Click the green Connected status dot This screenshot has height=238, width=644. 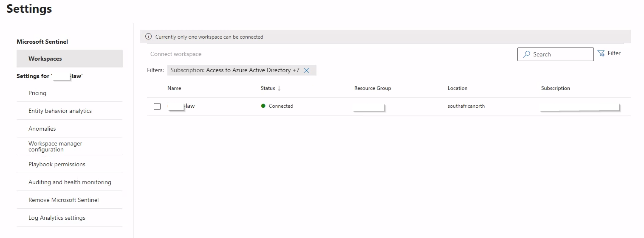tap(263, 106)
